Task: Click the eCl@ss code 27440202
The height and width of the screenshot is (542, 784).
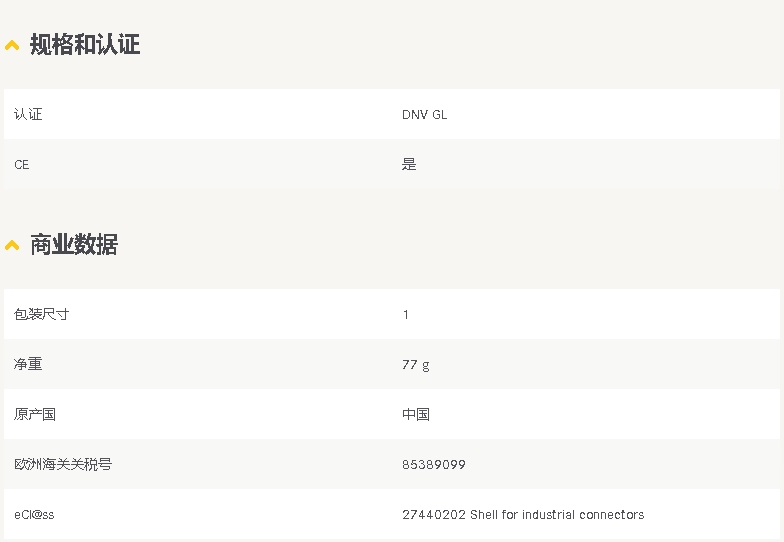Action: (x=434, y=514)
